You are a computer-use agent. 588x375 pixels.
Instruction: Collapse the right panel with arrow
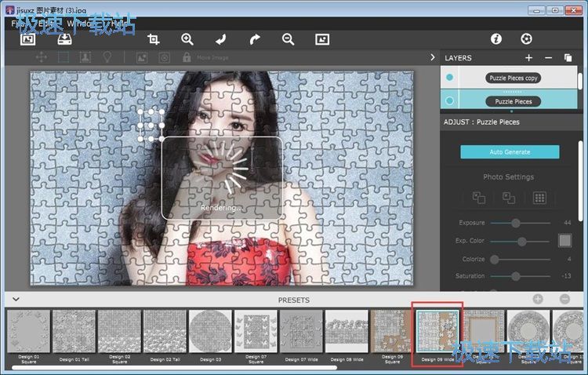[x=432, y=57]
